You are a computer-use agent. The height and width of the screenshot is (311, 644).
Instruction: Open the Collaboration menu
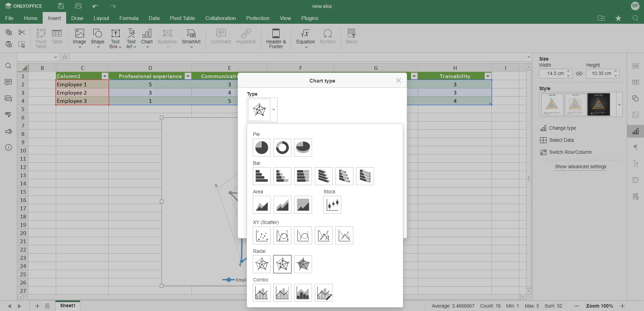220,18
